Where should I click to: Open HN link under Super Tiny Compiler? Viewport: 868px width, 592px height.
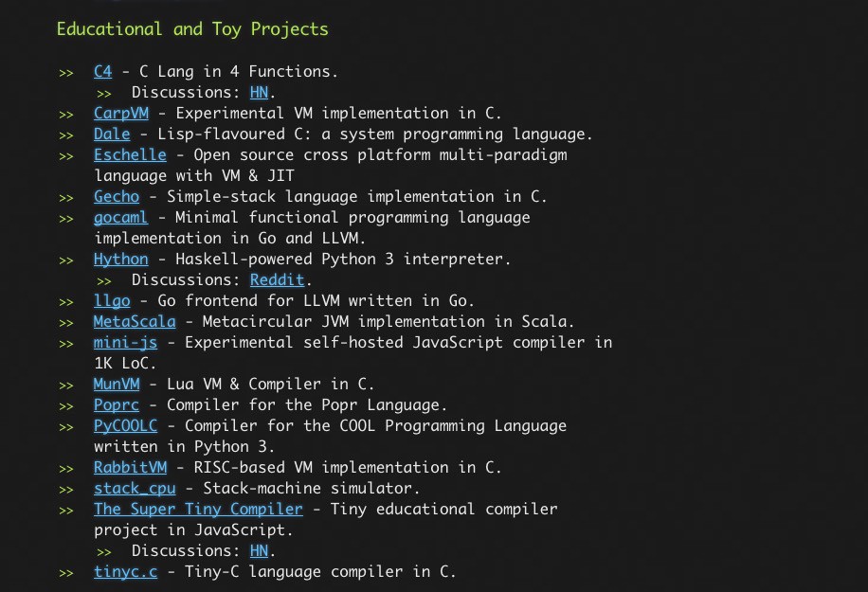(259, 551)
